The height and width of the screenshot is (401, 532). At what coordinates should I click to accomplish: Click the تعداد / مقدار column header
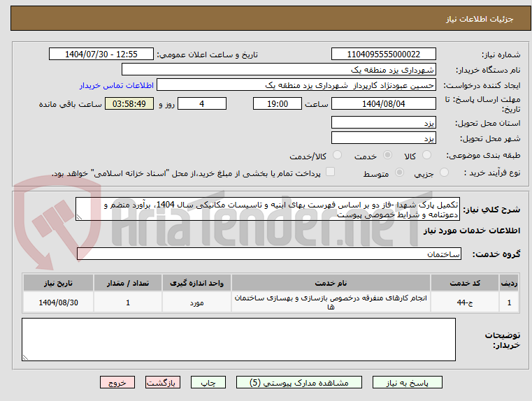[x=128, y=283]
